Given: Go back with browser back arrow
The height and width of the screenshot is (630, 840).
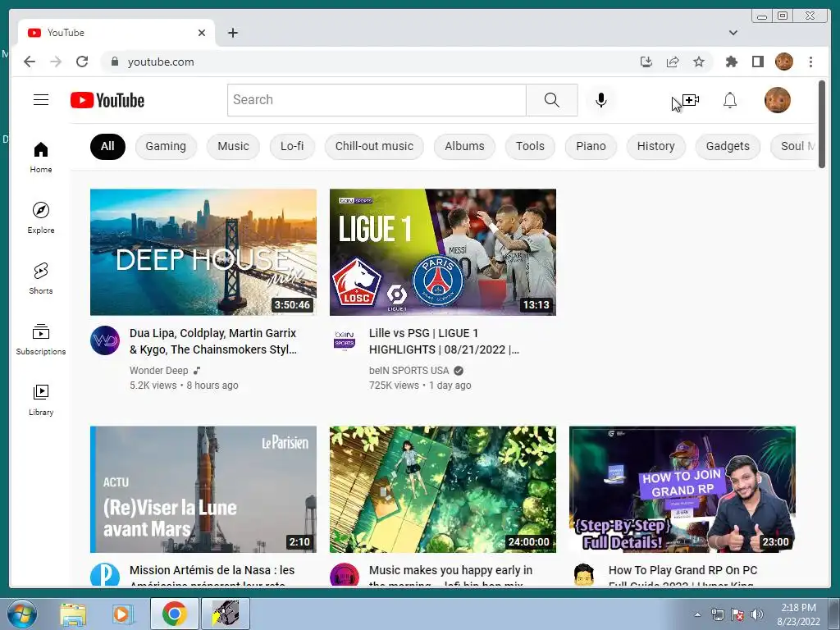Looking at the screenshot, I should point(30,62).
